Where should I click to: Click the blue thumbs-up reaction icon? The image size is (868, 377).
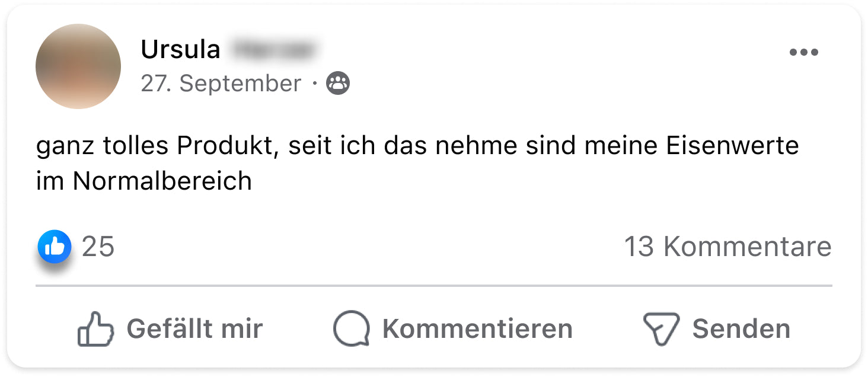55,247
